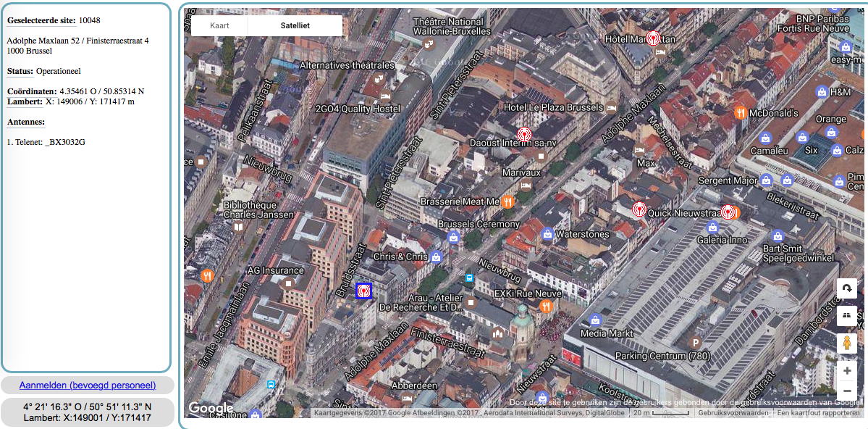Click the 20 m map scale control
The width and height of the screenshot is (868, 429).
tap(661, 413)
